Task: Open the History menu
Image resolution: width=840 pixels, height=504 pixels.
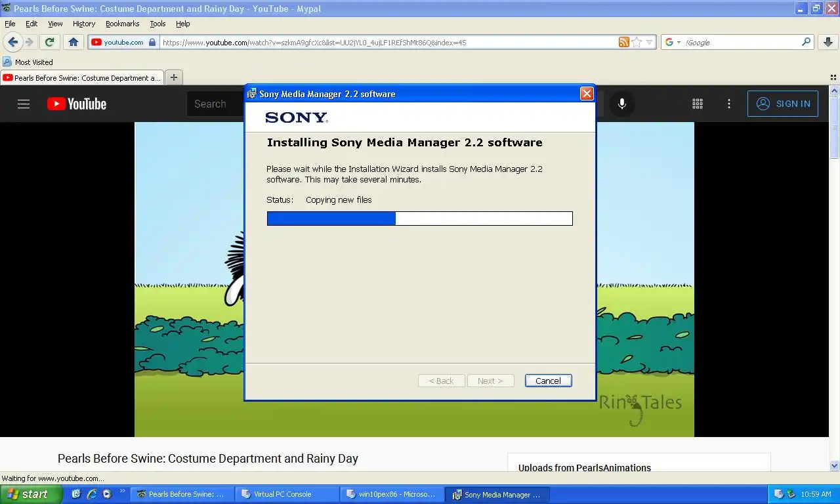Action: pyautogui.click(x=84, y=24)
